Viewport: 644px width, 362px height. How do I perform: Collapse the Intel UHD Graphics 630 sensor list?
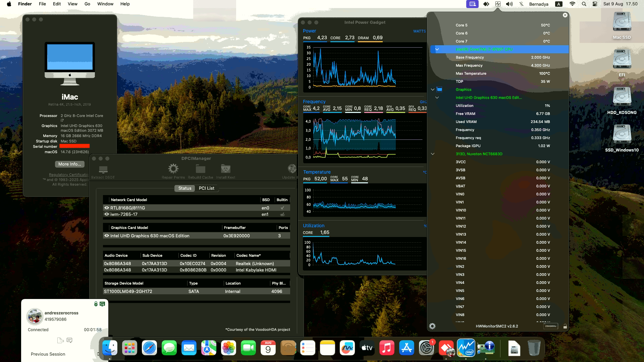pos(437,97)
